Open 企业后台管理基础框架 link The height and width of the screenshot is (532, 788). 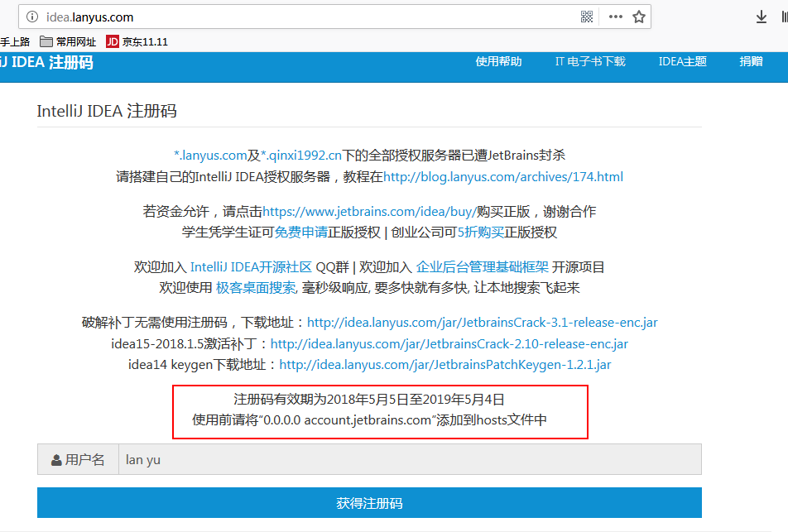(x=482, y=266)
